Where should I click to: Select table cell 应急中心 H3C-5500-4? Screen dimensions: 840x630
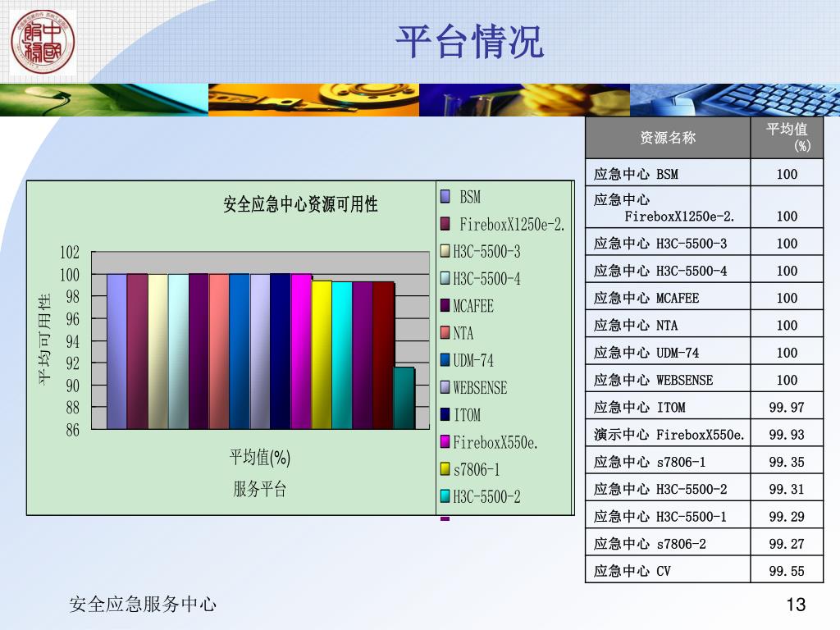[x=668, y=271]
